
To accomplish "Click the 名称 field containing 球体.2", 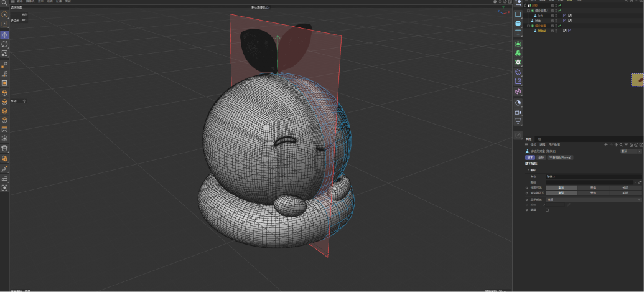I will point(593,177).
